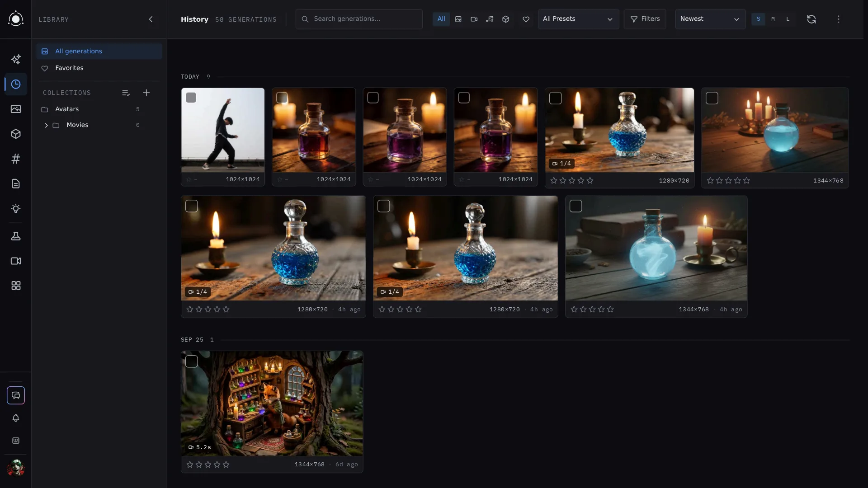Select the dancing man image checkbox
This screenshot has width=868, height=488.
tap(191, 98)
